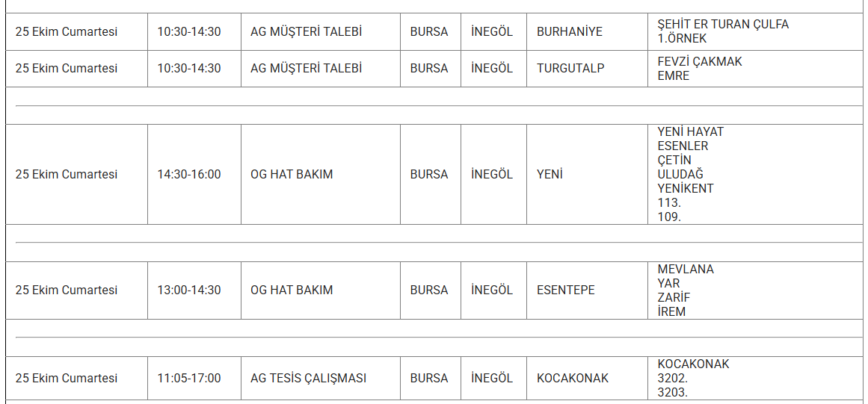Select the 1.ÖRNEK street entry
Screen dimensions: 868x404
(682, 38)
